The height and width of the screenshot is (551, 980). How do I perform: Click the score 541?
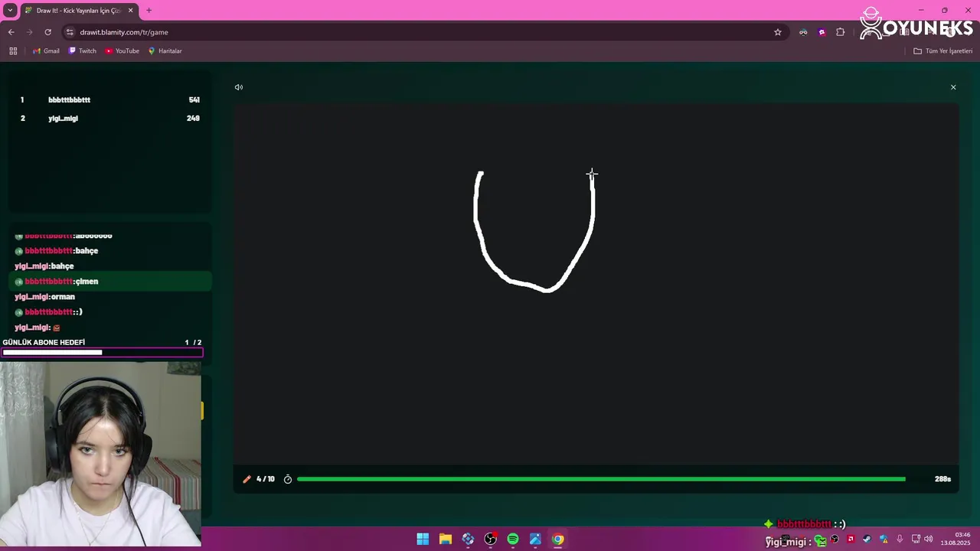(194, 99)
